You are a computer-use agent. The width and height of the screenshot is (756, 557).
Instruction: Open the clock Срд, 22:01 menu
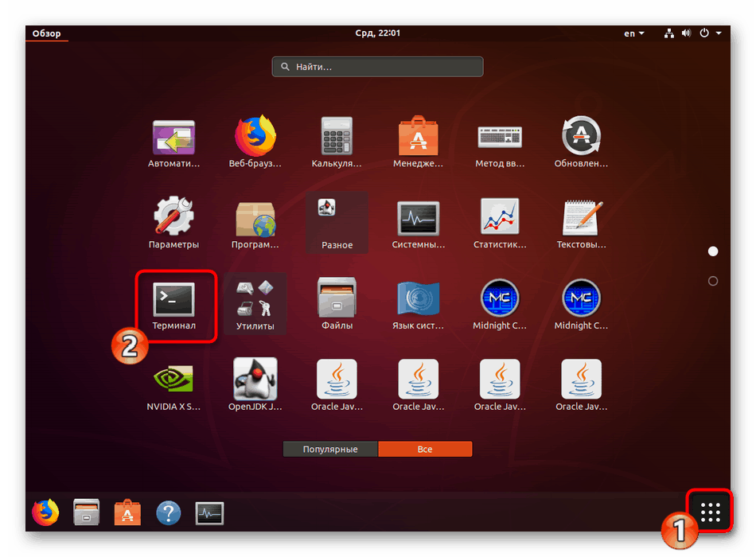(x=377, y=33)
